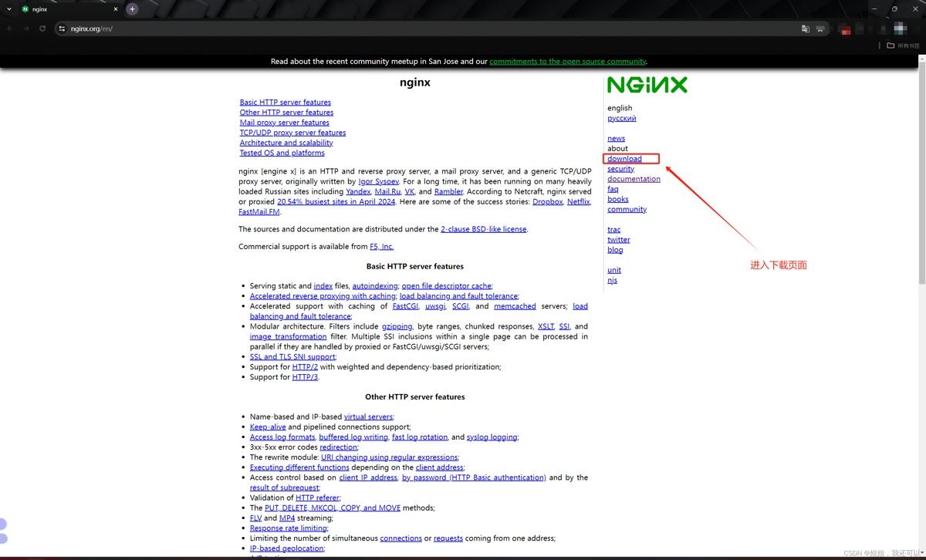This screenshot has width=926, height=560.
Task: Open the red extension icon in toolbar
Action: coord(847,29)
